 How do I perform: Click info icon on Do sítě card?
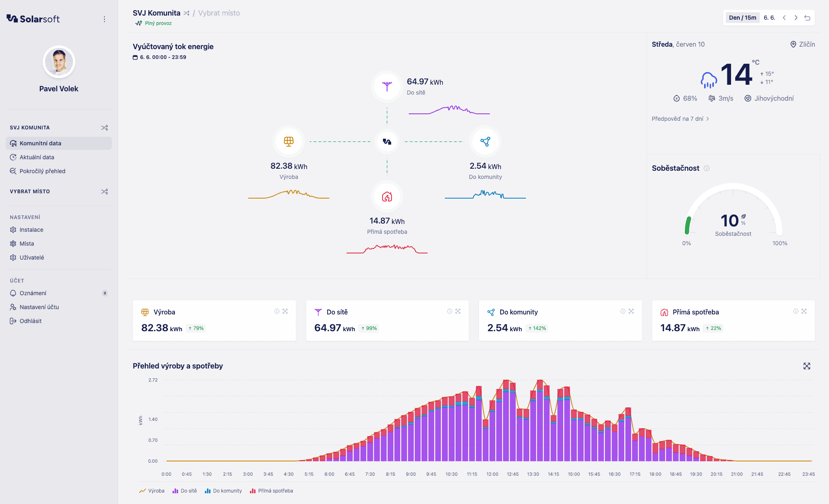pyautogui.click(x=450, y=311)
